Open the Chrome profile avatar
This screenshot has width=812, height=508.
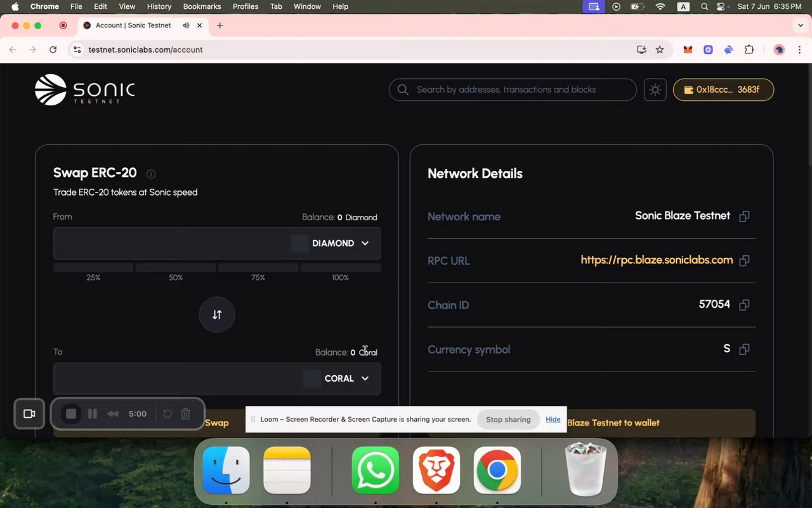pyautogui.click(x=780, y=50)
